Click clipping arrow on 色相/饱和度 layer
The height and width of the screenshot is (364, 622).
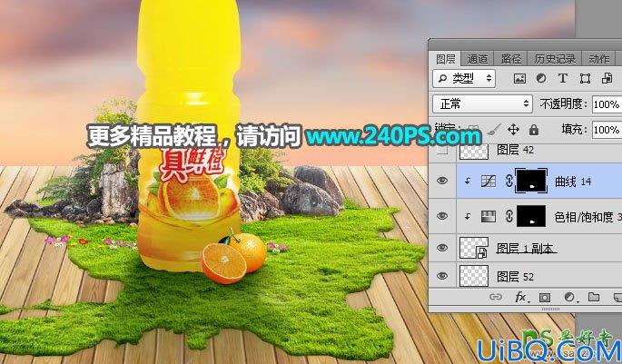click(x=468, y=217)
